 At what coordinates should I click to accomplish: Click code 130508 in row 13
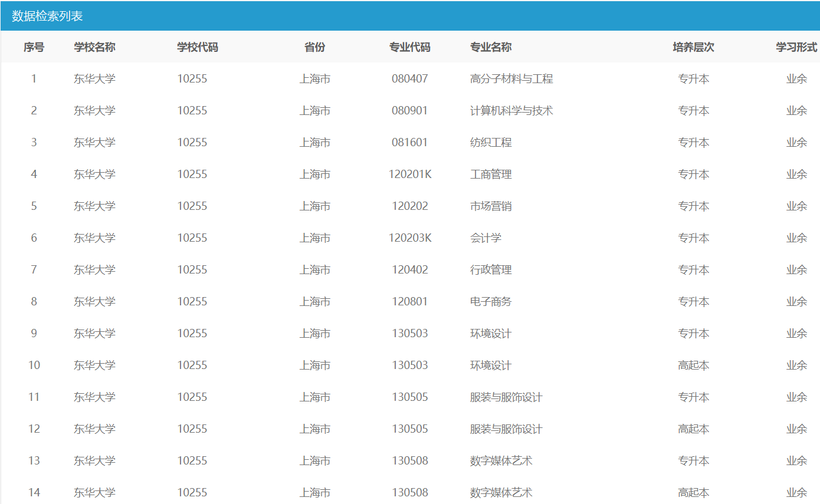point(410,461)
